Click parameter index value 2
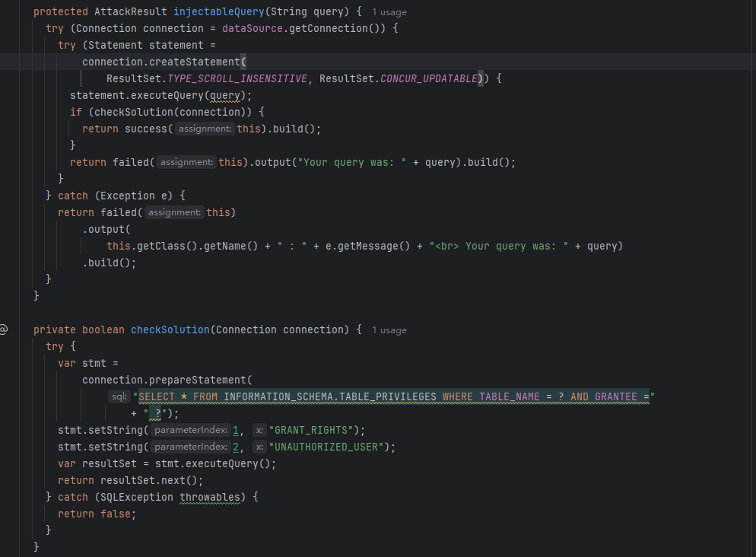Screen dimensions: 756x557 (x=236, y=447)
